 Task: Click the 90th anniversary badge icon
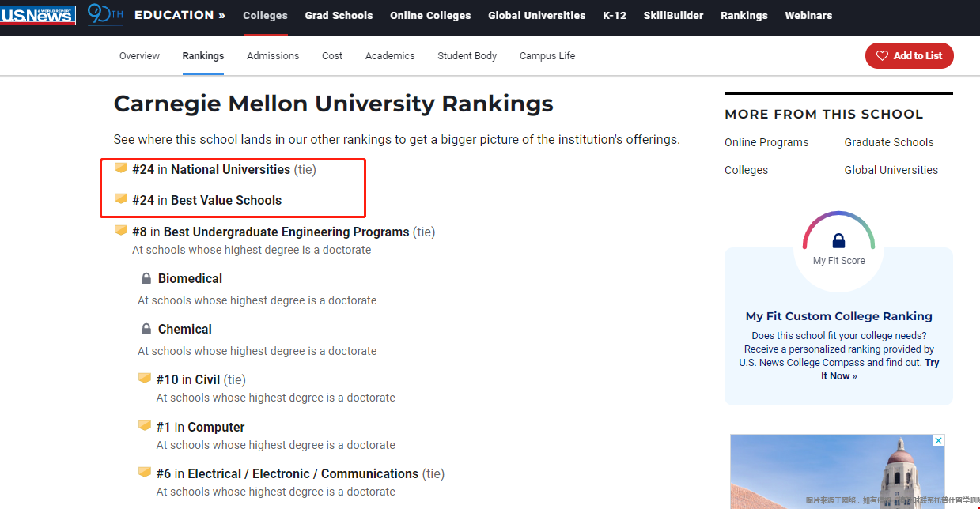click(x=104, y=14)
